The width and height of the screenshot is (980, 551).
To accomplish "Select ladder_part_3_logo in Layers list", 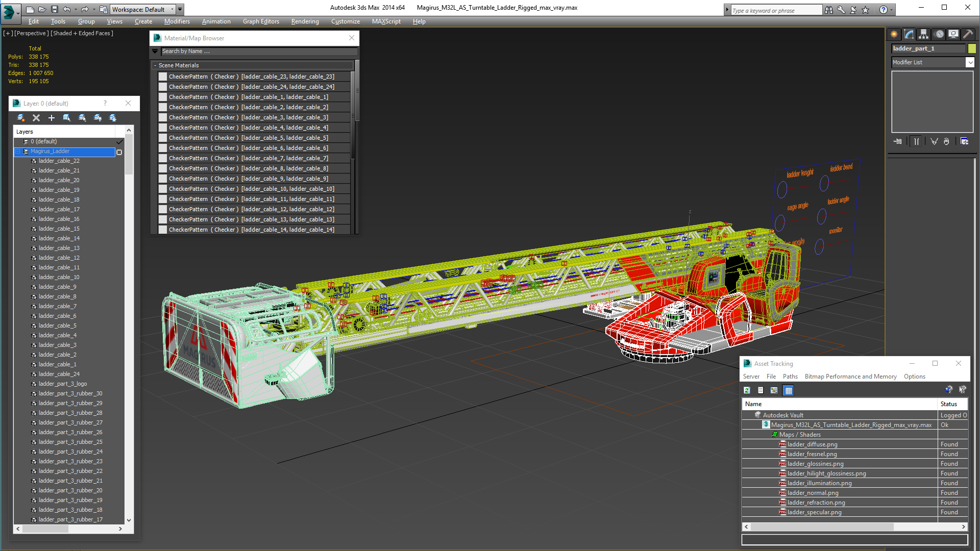I will pyautogui.click(x=63, y=384).
